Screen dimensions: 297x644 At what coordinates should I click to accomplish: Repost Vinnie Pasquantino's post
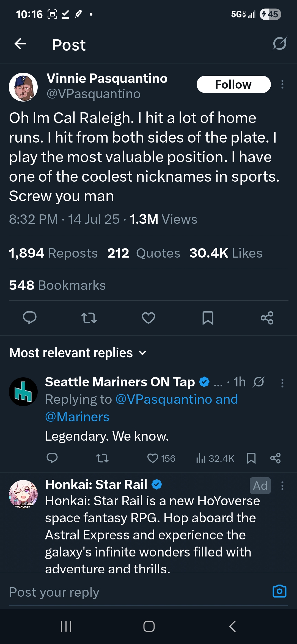tap(89, 318)
